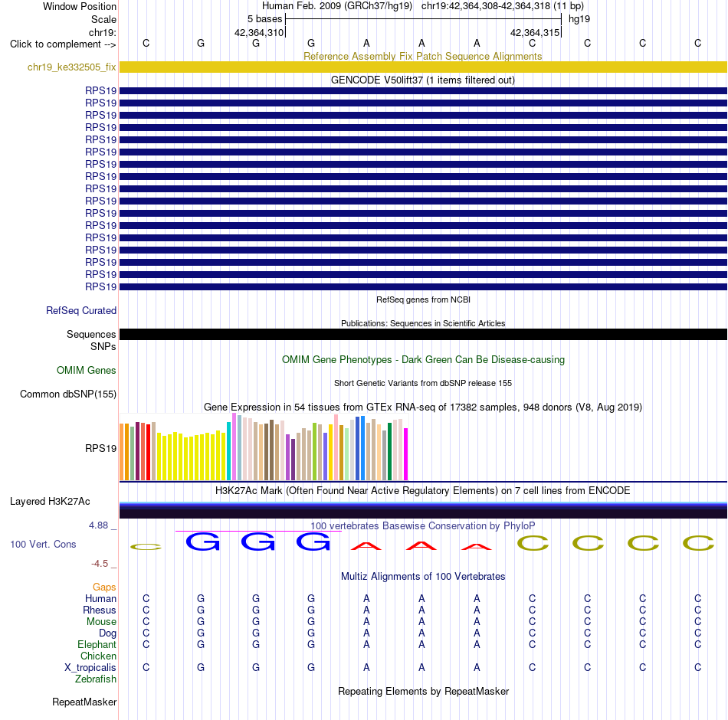Viewport: 728px width, 720px height.
Task: Click the Common dbSNP(155) label
Action: point(67,394)
